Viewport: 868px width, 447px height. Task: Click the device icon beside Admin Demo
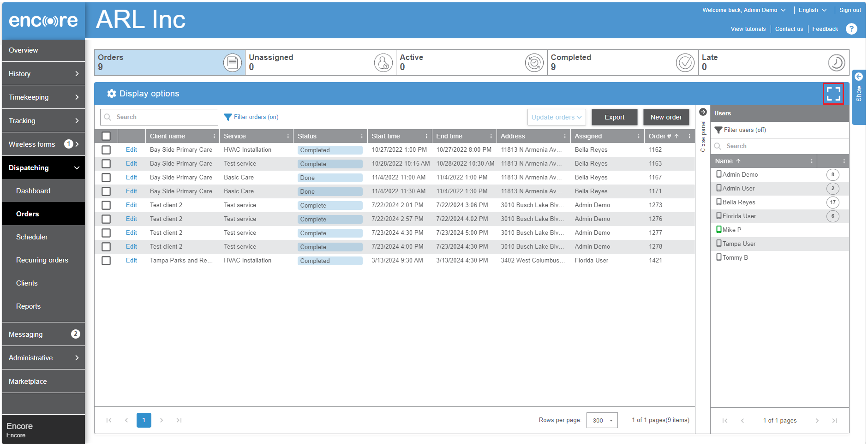point(718,174)
